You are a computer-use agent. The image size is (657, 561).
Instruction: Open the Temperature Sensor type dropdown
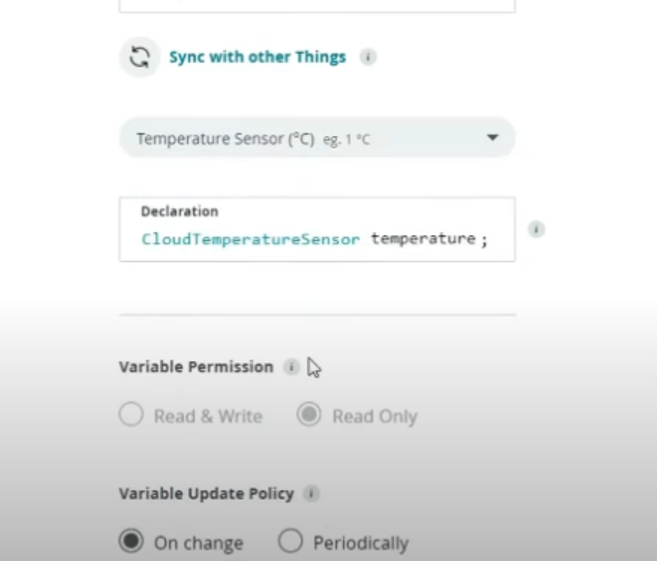tap(317, 138)
